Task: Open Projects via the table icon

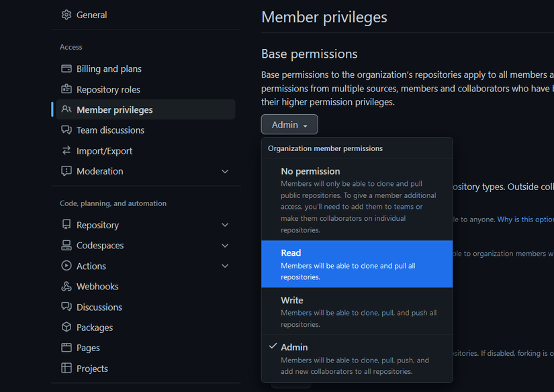Action: tap(66, 368)
